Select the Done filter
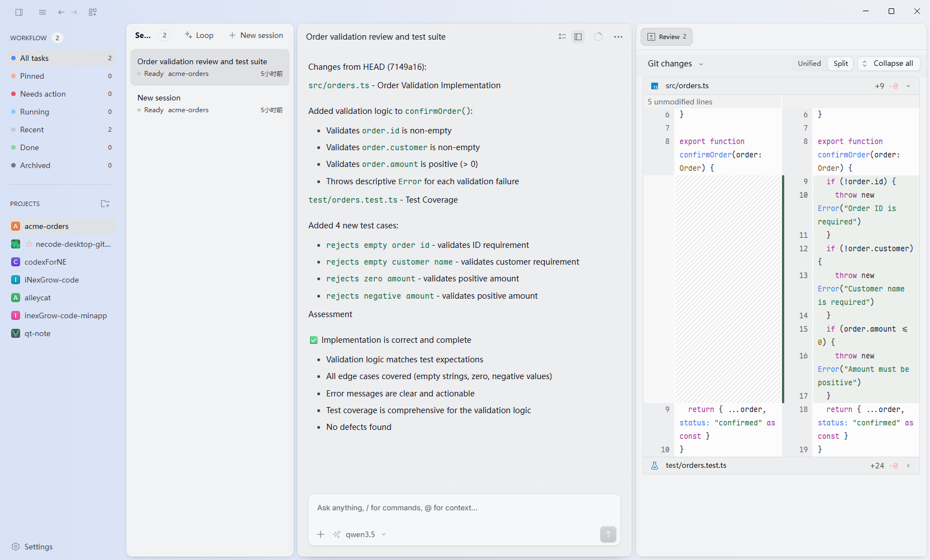Screen dimensions: 930x560 tap(61, 147)
